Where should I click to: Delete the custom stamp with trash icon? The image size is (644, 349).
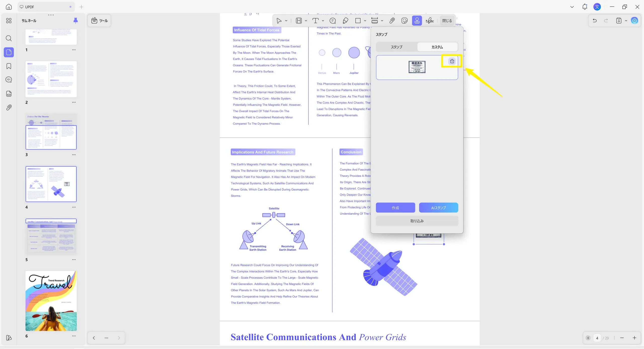[x=452, y=61]
